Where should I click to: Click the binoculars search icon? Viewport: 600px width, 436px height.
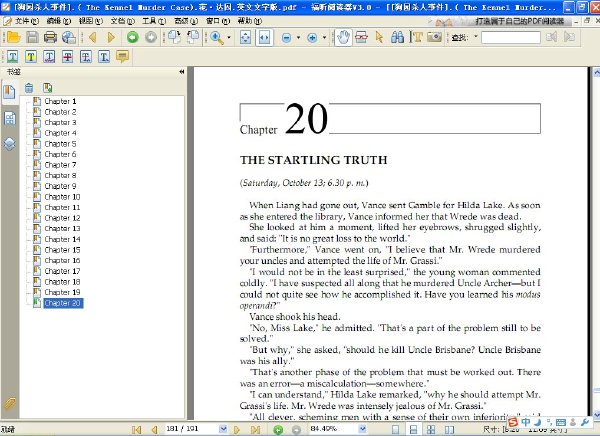(x=398, y=38)
